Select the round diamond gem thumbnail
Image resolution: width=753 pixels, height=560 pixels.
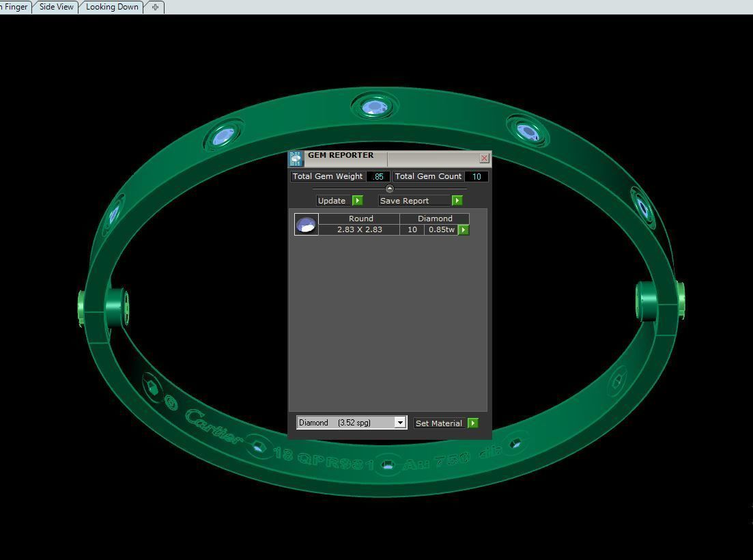[306, 224]
